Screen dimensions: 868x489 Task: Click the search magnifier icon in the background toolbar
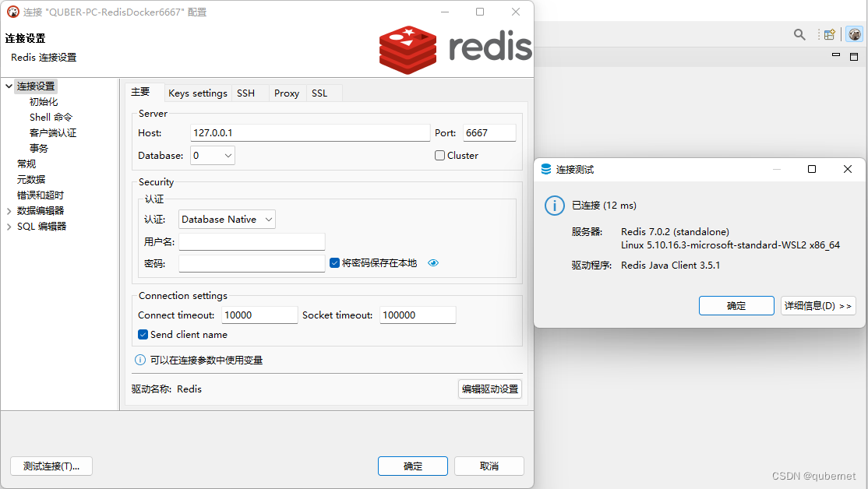[799, 35]
